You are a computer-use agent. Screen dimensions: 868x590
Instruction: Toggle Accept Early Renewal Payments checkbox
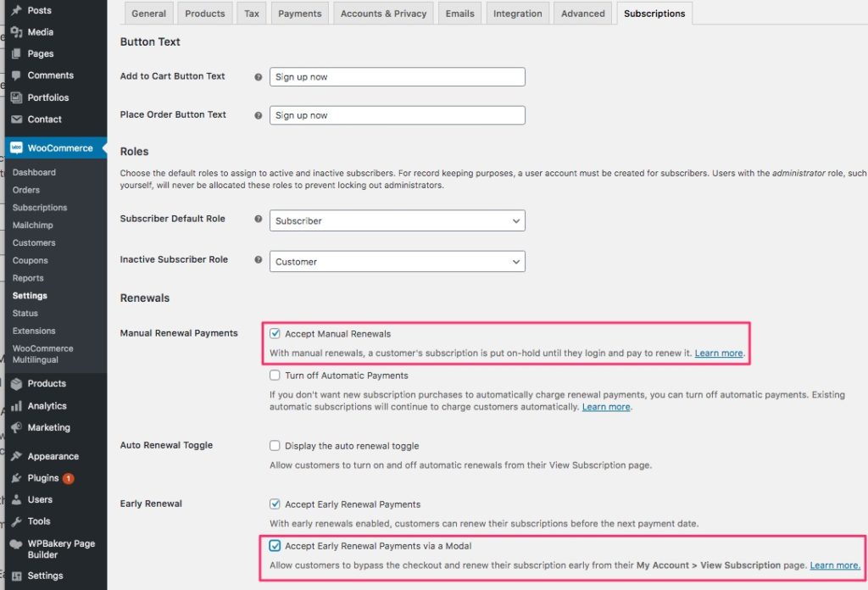pyautogui.click(x=275, y=504)
